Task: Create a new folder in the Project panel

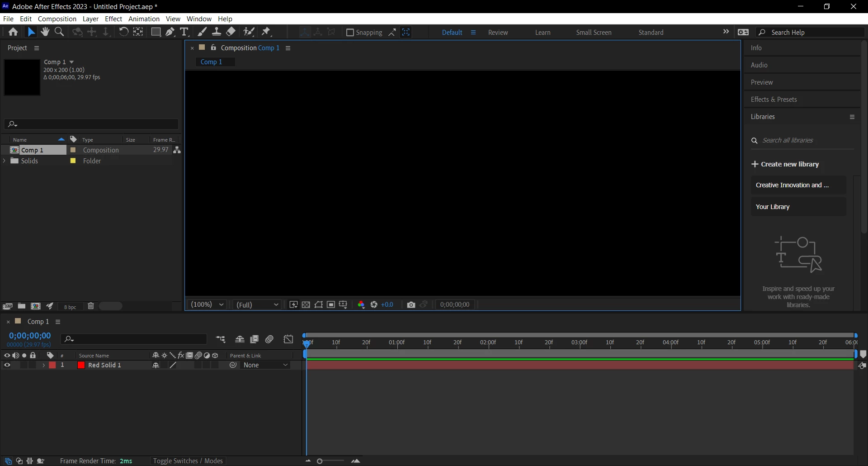Action: tap(21, 306)
